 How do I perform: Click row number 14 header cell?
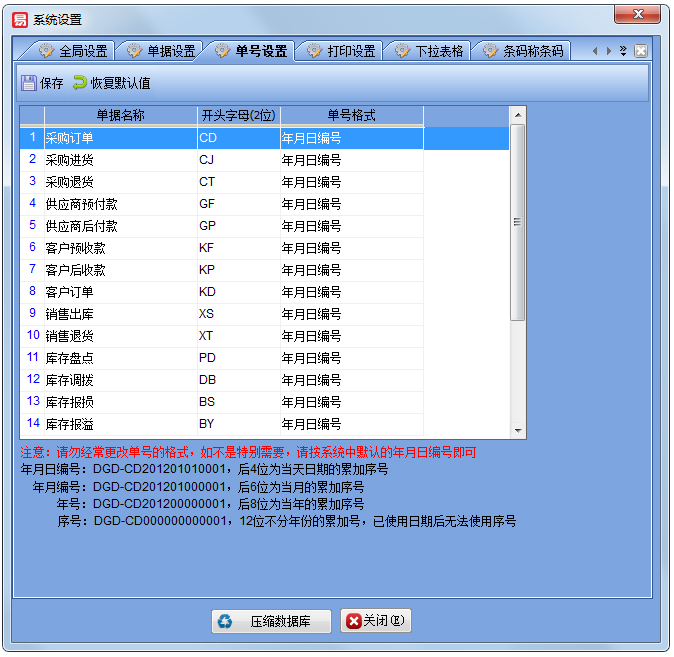(x=33, y=424)
